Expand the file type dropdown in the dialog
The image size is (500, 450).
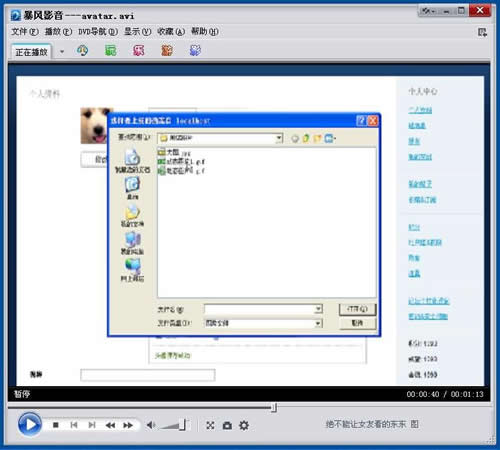(x=318, y=323)
